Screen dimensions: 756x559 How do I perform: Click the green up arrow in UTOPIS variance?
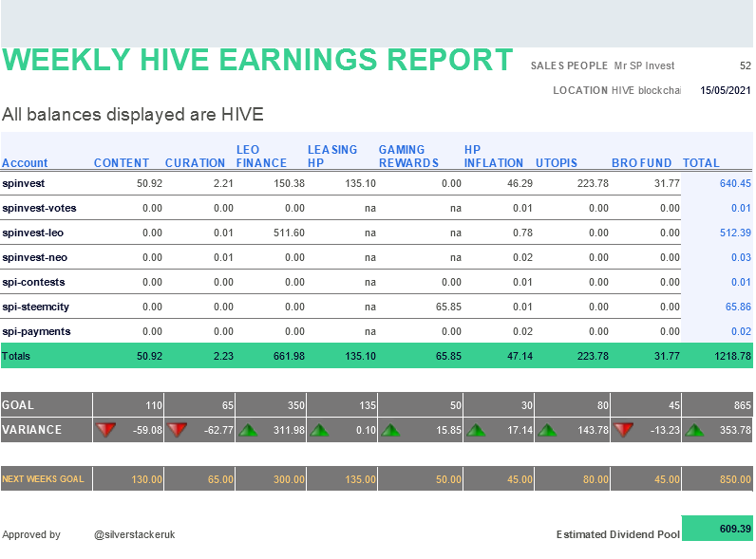coord(547,430)
